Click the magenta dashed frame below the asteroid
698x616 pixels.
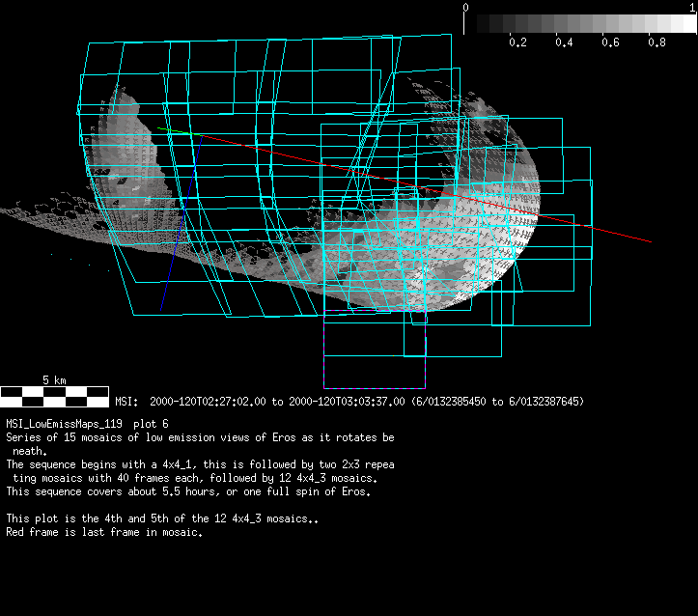tap(375, 388)
